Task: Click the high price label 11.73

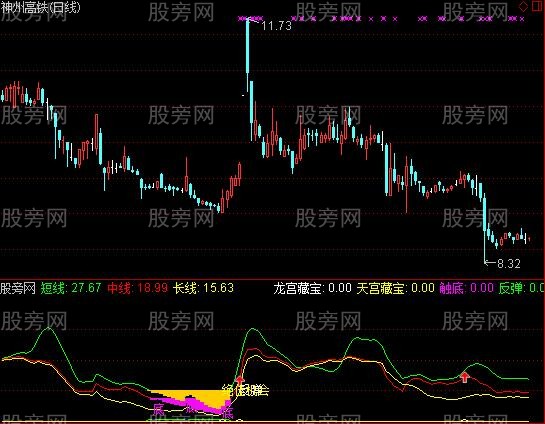Action: coord(277,26)
